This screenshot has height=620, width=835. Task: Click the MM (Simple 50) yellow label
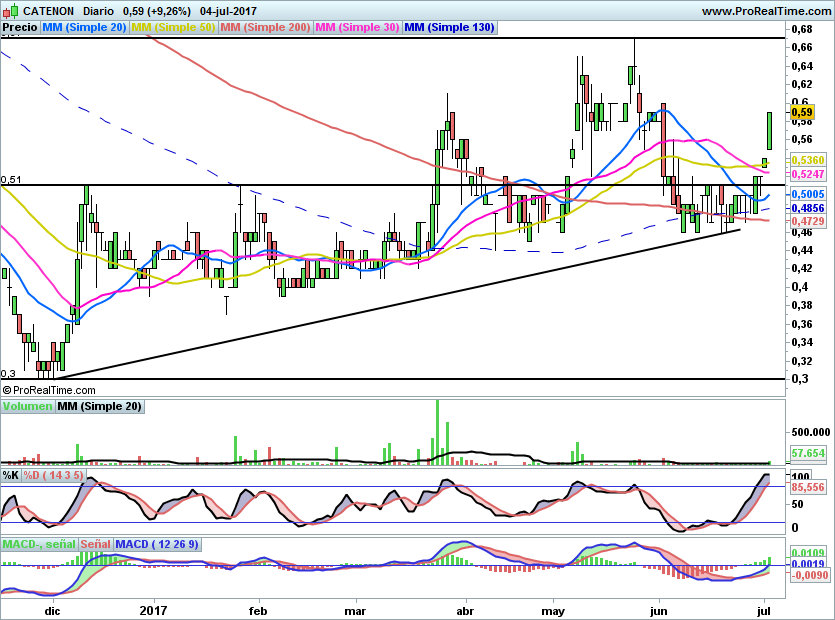(x=173, y=27)
